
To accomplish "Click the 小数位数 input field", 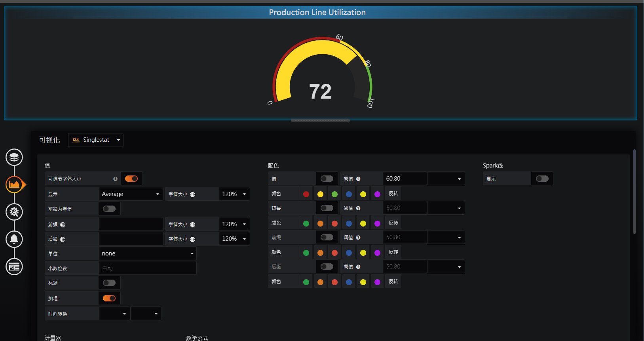I will 147,268.
